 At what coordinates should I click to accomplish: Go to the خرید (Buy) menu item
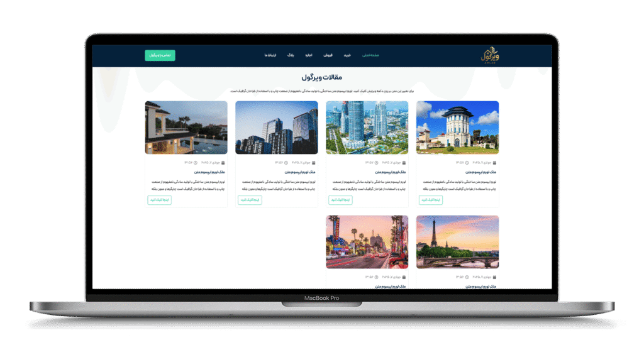pyautogui.click(x=347, y=55)
